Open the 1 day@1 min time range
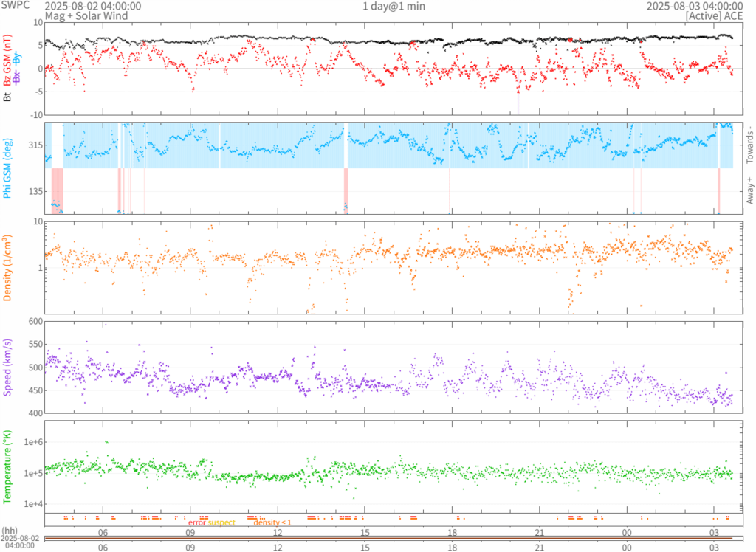 pos(394,6)
